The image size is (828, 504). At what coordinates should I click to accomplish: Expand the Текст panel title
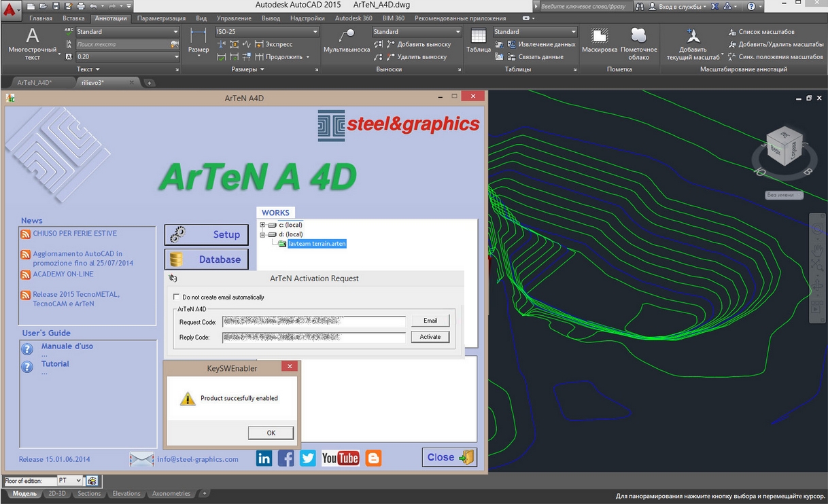coord(88,69)
